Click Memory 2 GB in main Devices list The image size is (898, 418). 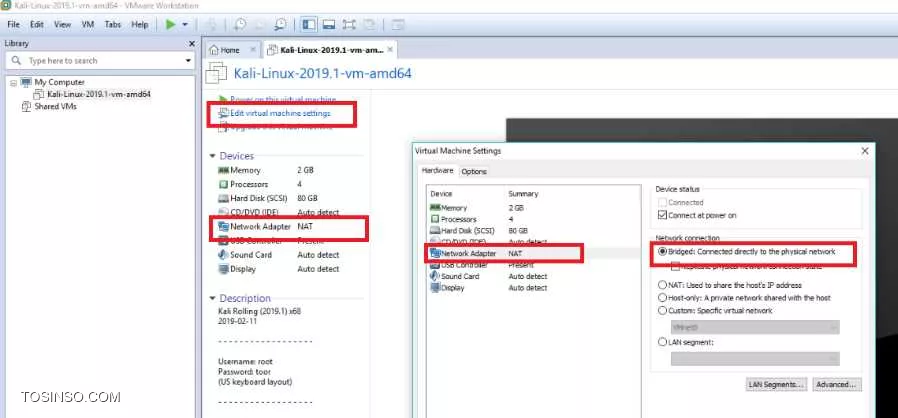tap(266, 170)
